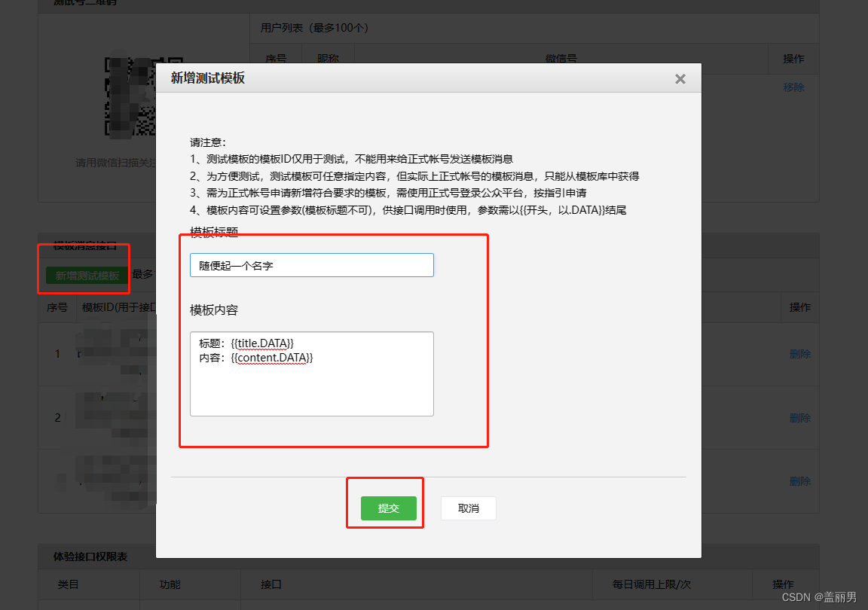Image resolution: width=868 pixels, height=610 pixels.
Task: Click the 序号 header in template table
Action: [57, 307]
